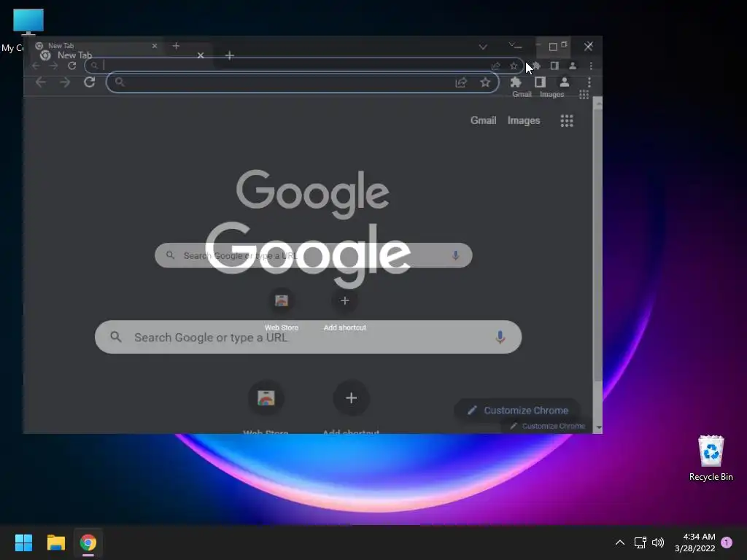Open the clock showing 4:34 AM

pyautogui.click(x=695, y=542)
